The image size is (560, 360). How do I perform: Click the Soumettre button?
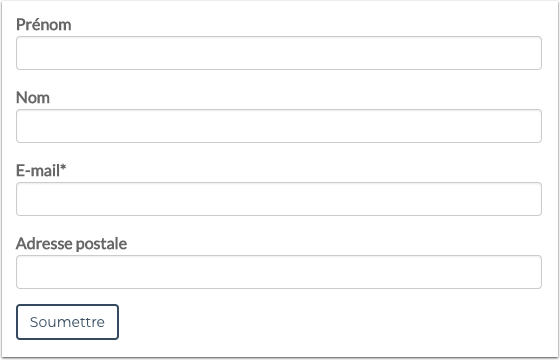click(x=67, y=322)
